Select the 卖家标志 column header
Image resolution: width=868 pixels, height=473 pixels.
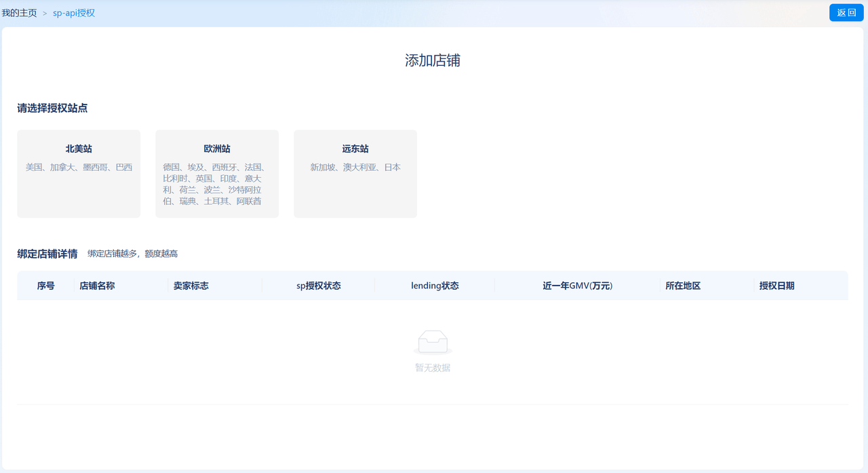[191, 286]
